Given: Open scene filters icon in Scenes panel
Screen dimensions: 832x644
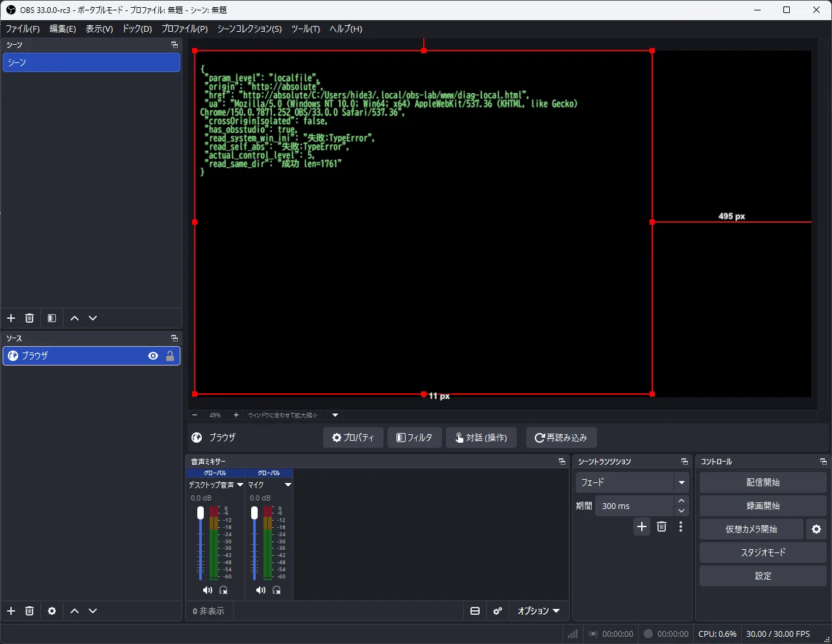Looking at the screenshot, I should click(x=52, y=318).
